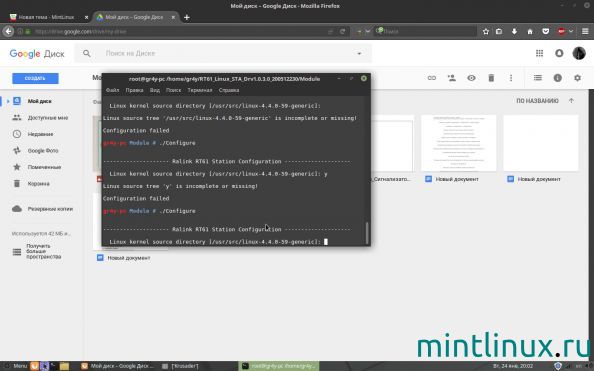Show details with info icon
The height and width of the screenshot is (371, 594).
(558, 78)
